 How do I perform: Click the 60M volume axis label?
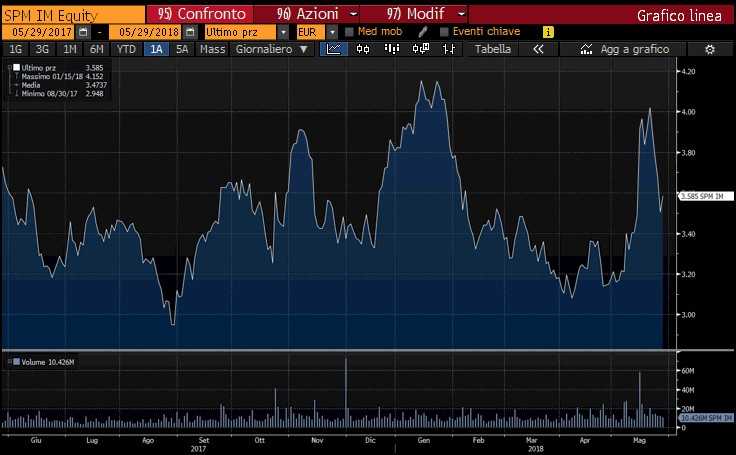(x=688, y=370)
